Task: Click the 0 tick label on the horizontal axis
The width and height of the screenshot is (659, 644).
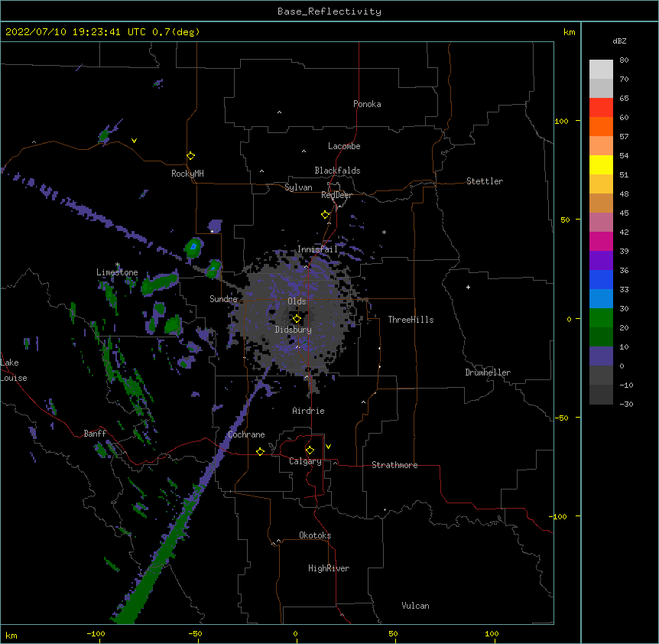Action: pyautogui.click(x=295, y=633)
